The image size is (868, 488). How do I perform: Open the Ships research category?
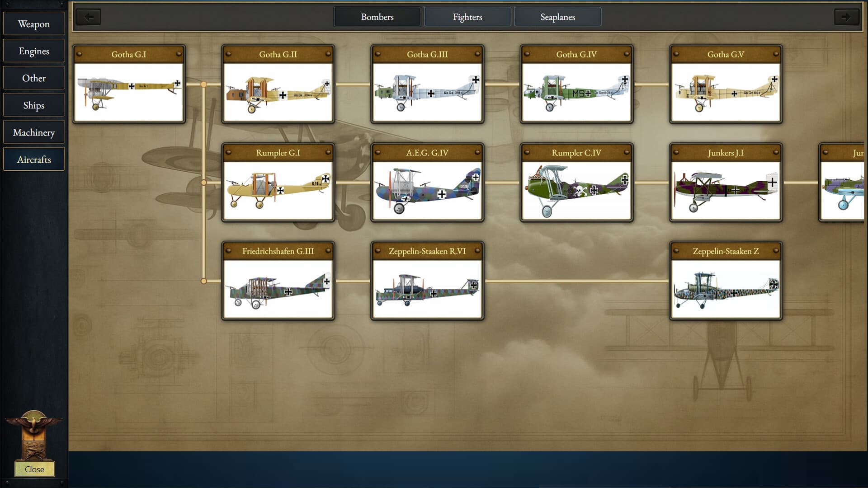pyautogui.click(x=33, y=105)
